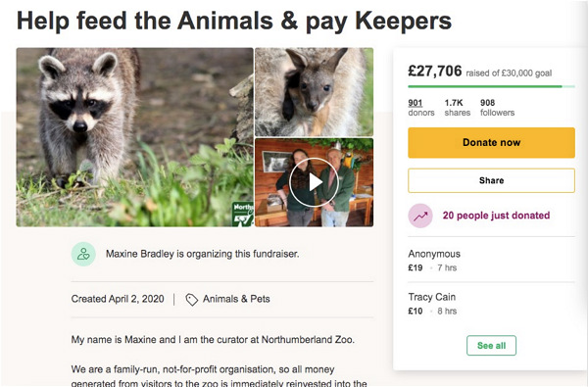This screenshot has width=588, height=387.
Task: Open the wallaby photo thumbnail
Action: click(314, 92)
